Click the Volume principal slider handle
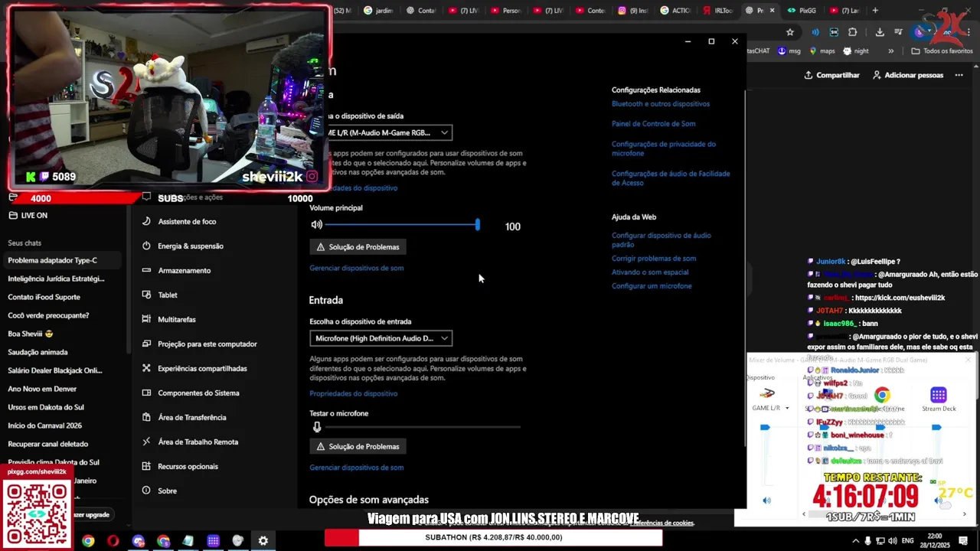The width and height of the screenshot is (980, 551). 477,225
